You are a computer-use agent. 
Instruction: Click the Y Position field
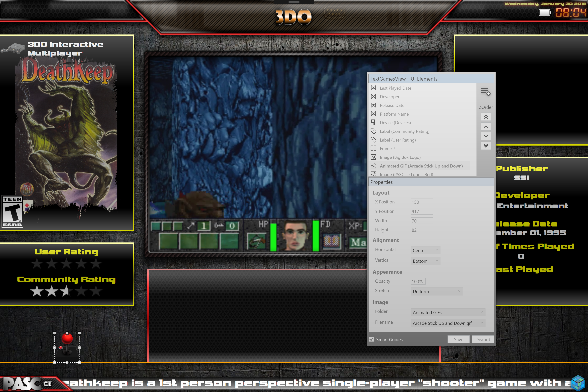422,211
